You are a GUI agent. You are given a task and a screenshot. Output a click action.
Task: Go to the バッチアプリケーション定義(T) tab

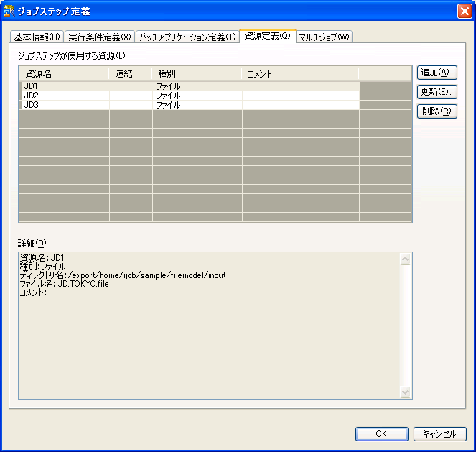[187, 37]
